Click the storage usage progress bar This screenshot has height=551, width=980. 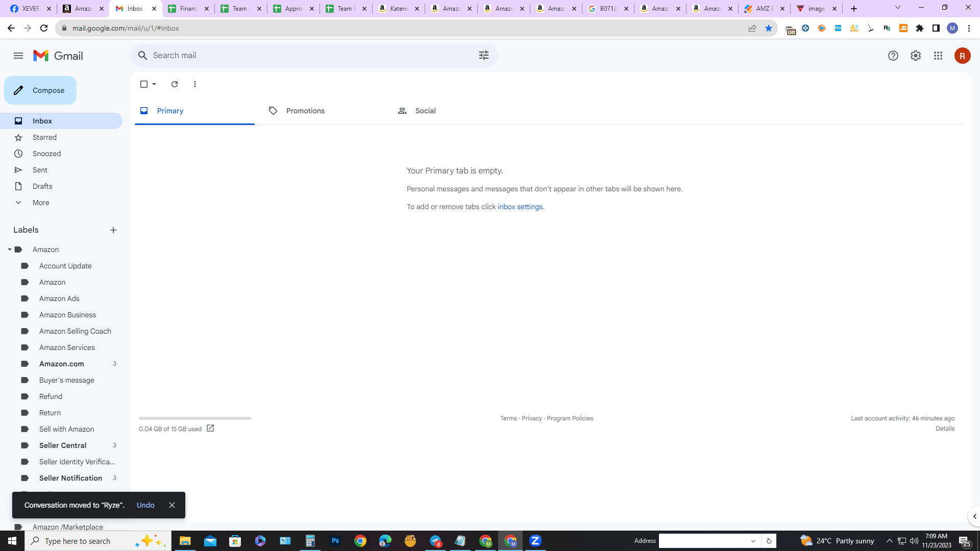tap(195, 418)
